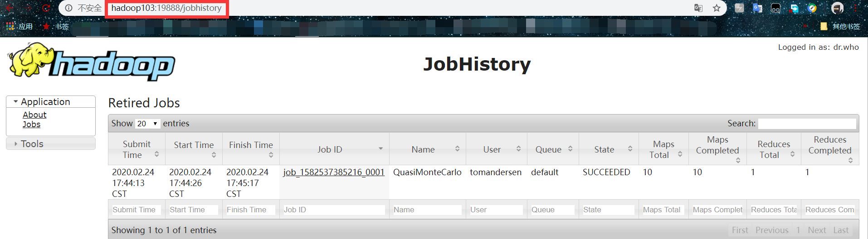868x239 pixels.
Task: Click the 'Logged in as: dr.who' text
Action: (819, 47)
